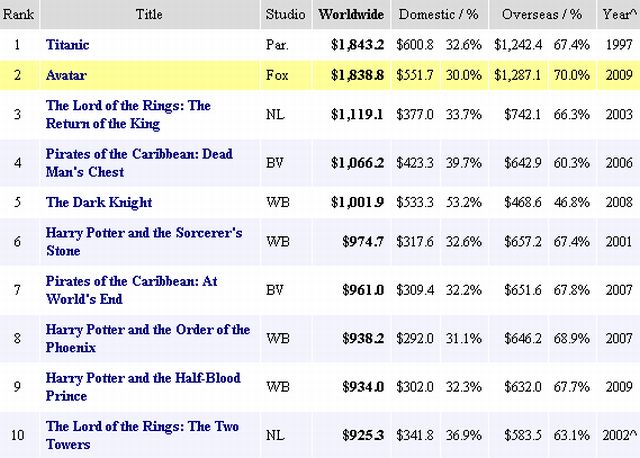Click Titanic's $1,843.2 worldwide gross cell
640x458 pixels.
(x=357, y=45)
